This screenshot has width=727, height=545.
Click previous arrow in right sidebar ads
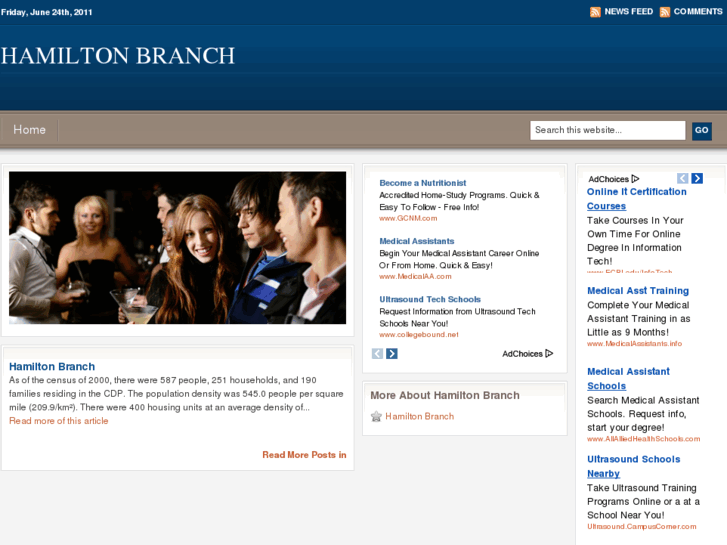tap(682, 179)
